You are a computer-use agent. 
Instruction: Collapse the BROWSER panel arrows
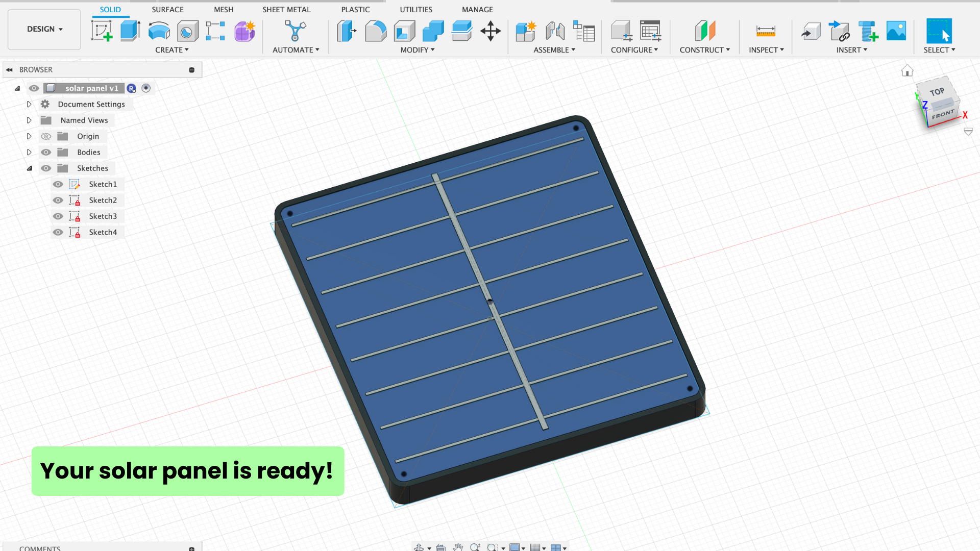9,70
